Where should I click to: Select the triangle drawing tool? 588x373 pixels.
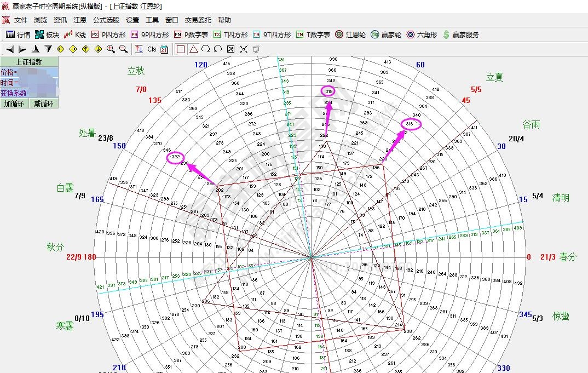click(193, 49)
